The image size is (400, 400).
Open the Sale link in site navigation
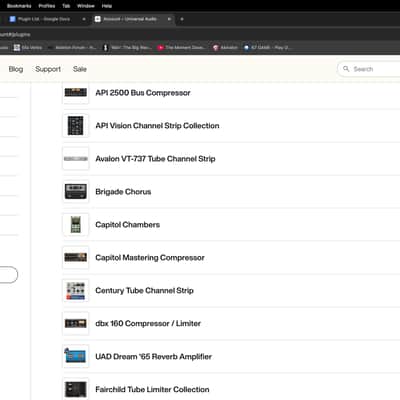[80, 69]
